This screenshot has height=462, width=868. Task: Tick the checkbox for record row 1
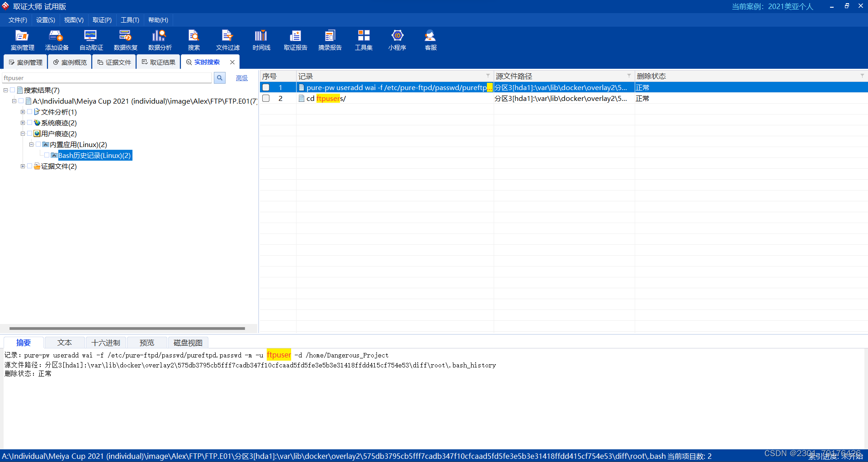point(266,87)
